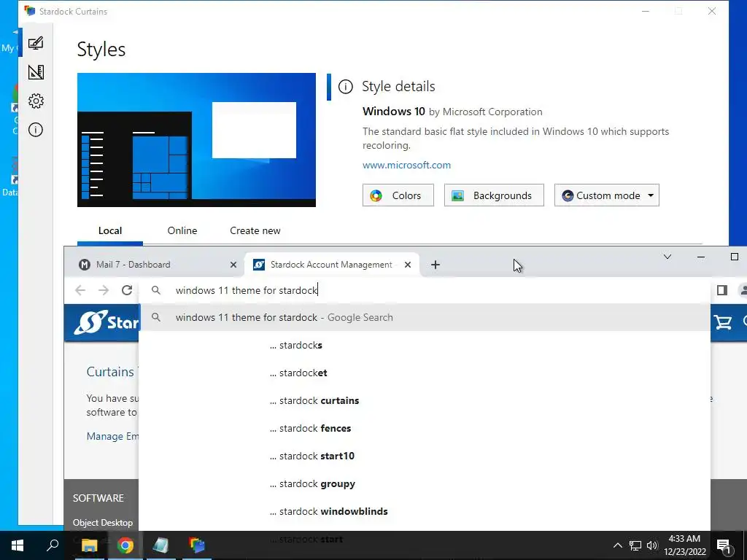This screenshot has width=747, height=560.
Task: Click the Chrome address bar text field
Action: [x=424, y=290]
